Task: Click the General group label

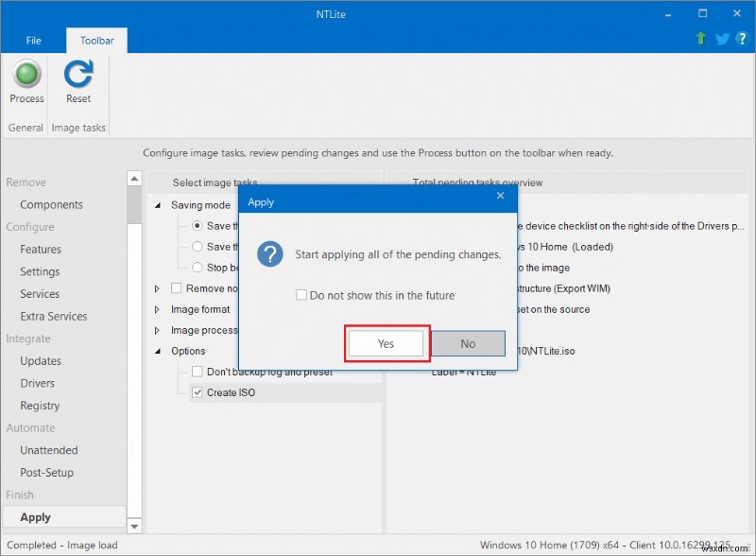Action: (x=26, y=128)
